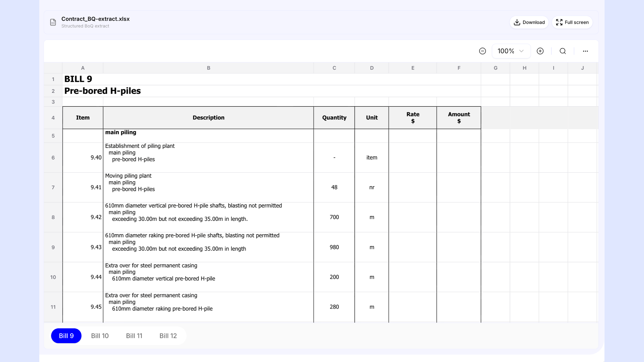
Task: Click item number 9.44 cell
Action: click(83, 277)
